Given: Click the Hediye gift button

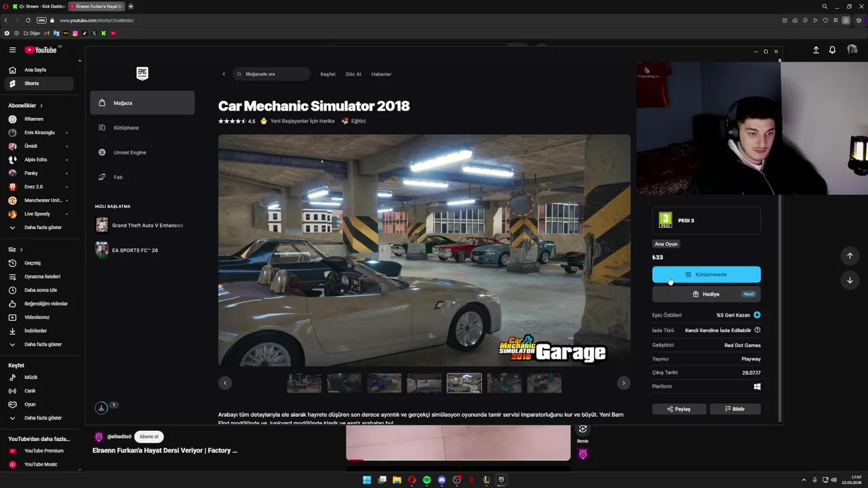Looking at the screenshot, I should coord(707,294).
